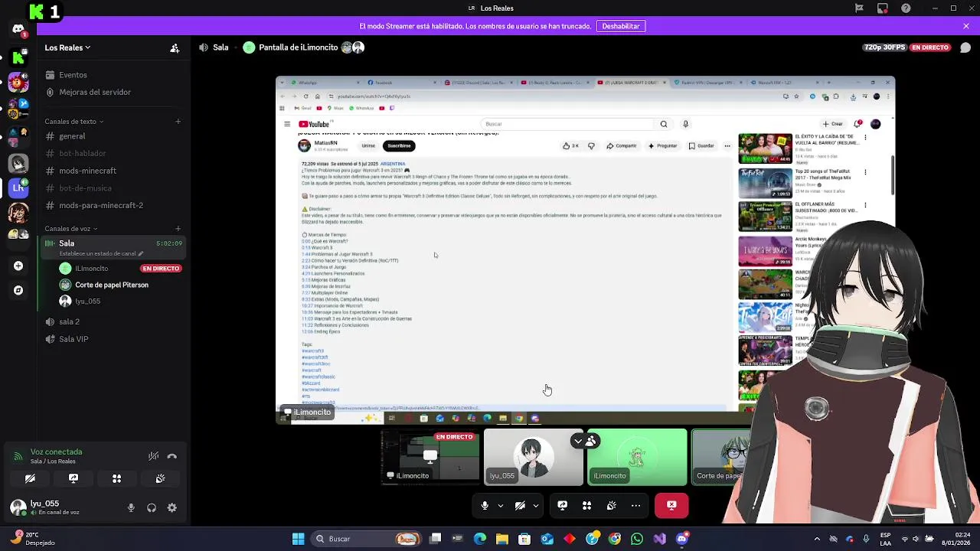Open the bot-de-musica channel
Image resolution: width=980 pixels, height=551 pixels.
113,188
